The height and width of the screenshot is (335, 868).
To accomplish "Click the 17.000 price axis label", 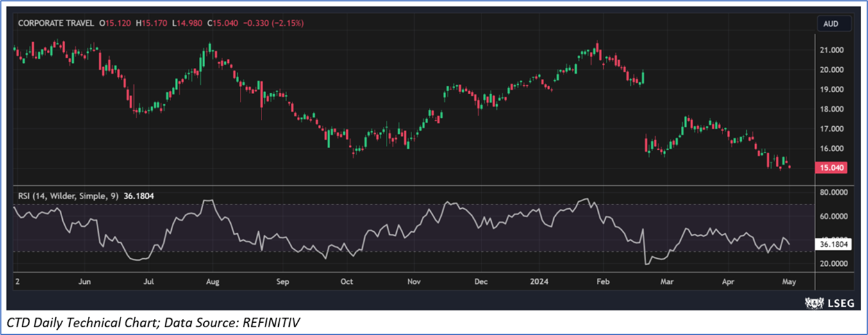I will click(x=832, y=129).
